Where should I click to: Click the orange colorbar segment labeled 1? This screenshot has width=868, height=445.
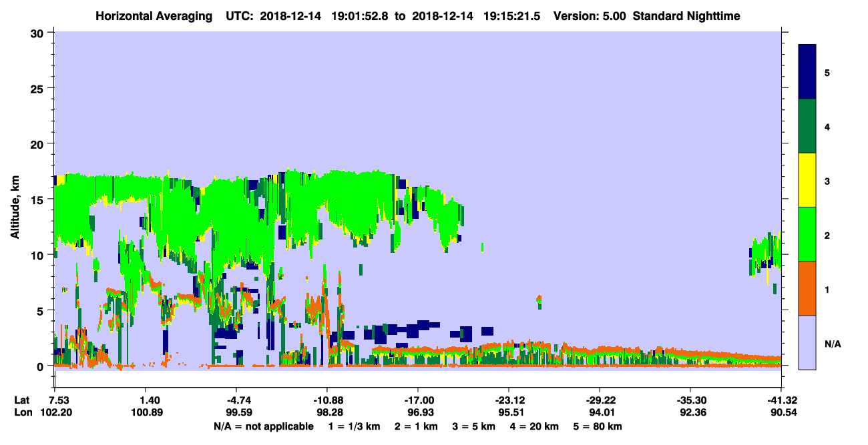pyautogui.click(x=807, y=288)
